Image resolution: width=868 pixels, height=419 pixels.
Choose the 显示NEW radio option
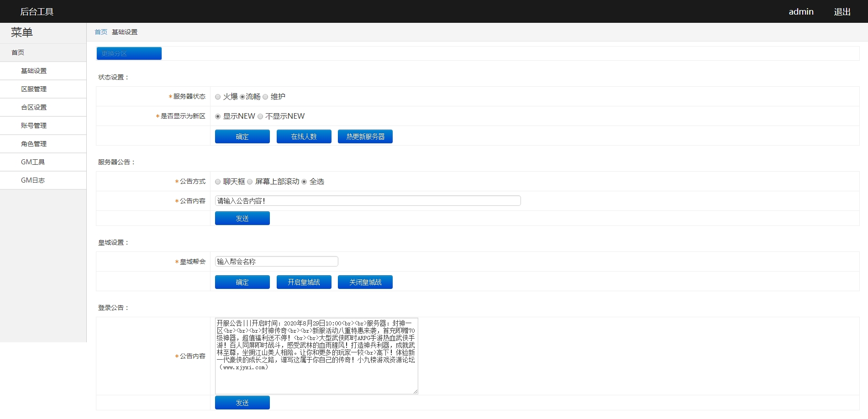point(218,116)
